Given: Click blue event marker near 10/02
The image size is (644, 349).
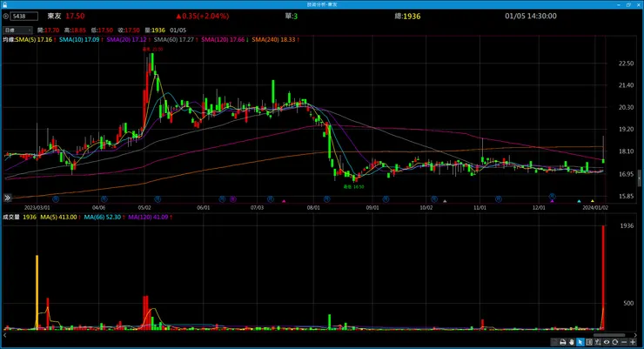Looking at the screenshot, I should 434,199.
